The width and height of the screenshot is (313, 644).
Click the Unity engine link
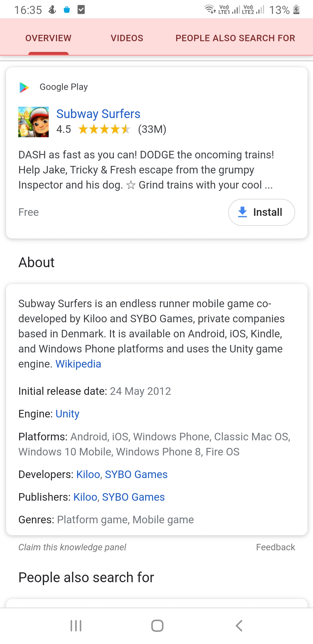click(67, 414)
